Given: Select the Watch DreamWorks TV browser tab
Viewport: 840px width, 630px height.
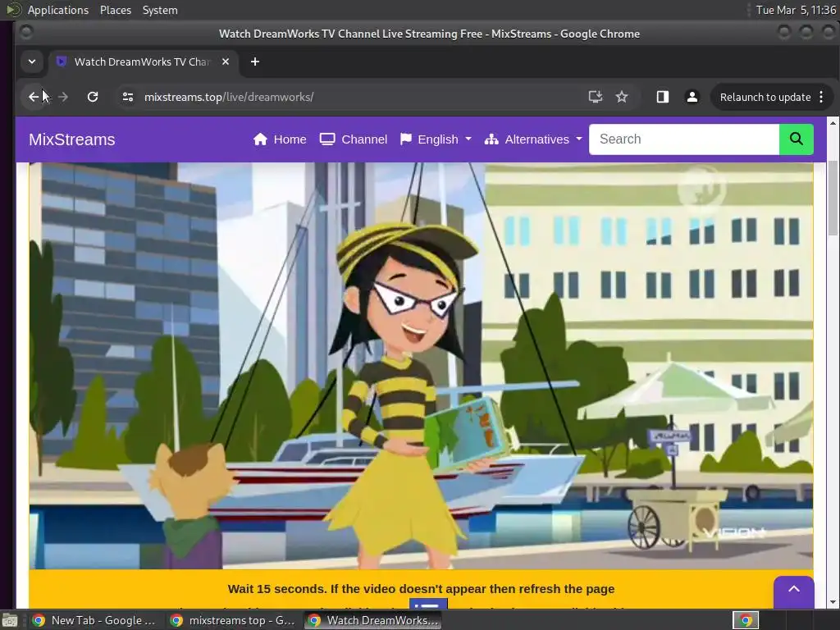Looking at the screenshot, I should 142,62.
